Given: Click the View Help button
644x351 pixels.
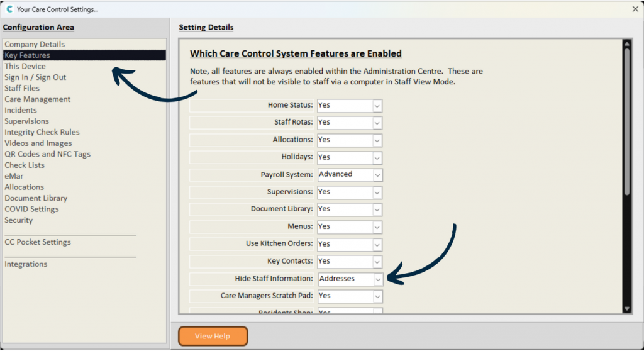Looking at the screenshot, I should 213,336.
